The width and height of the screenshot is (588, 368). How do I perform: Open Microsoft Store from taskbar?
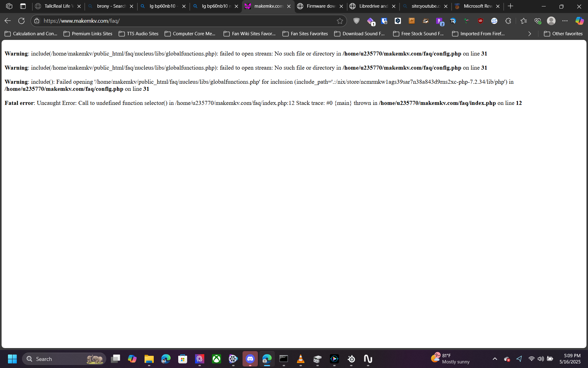(x=183, y=359)
